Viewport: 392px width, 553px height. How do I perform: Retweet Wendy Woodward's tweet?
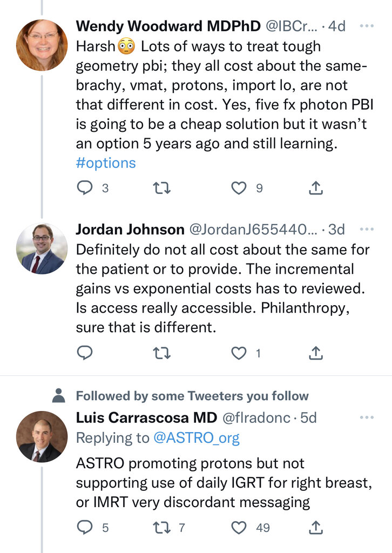click(161, 188)
